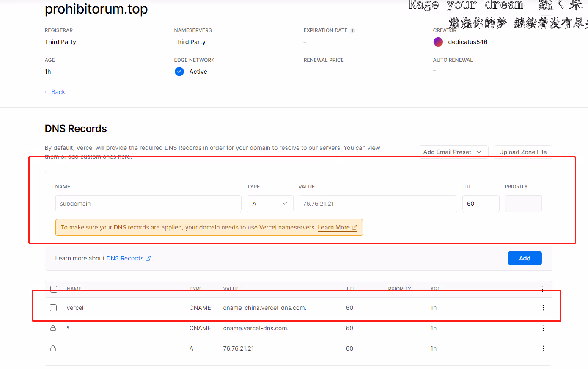Viewport: 588px width, 370px height.
Task: Click cname-china.vercel-dns.com. value
Action: click(265, 308)
